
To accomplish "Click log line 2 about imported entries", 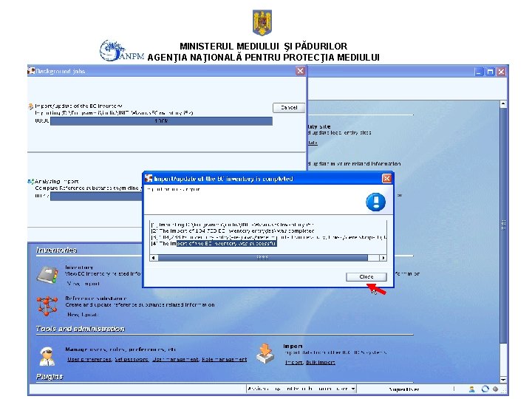I will pyautogui.click(x=233, y=231).
